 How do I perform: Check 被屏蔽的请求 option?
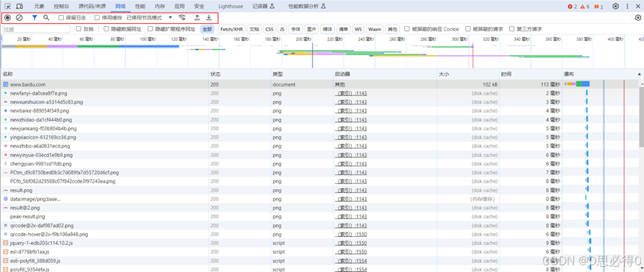point(468,29)
